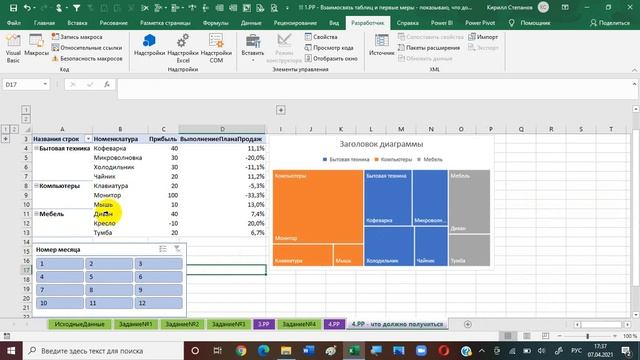This screenshot has height=360, width=640.
Task: Click the formula bar input
Action: click(373, 89)
